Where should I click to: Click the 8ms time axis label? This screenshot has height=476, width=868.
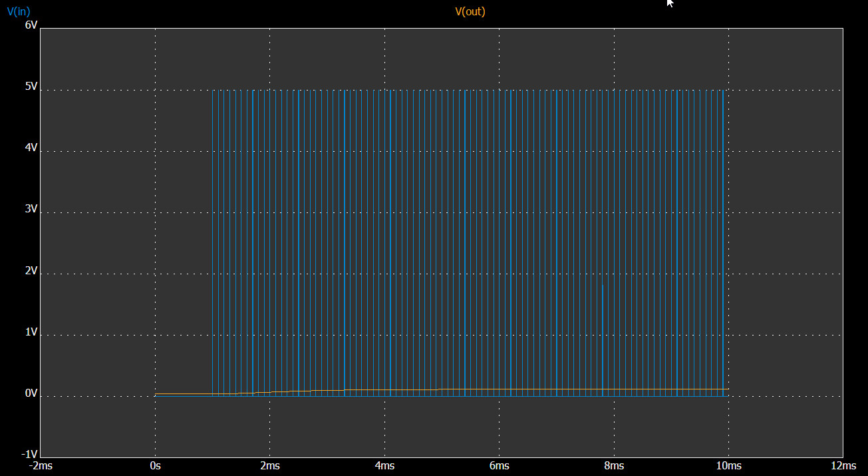(614, 466)
